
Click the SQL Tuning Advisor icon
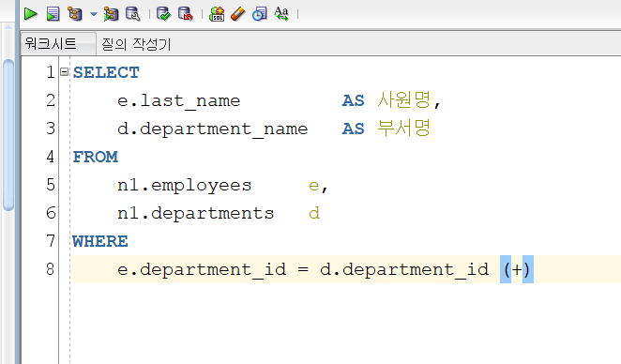tap(132, 14)
